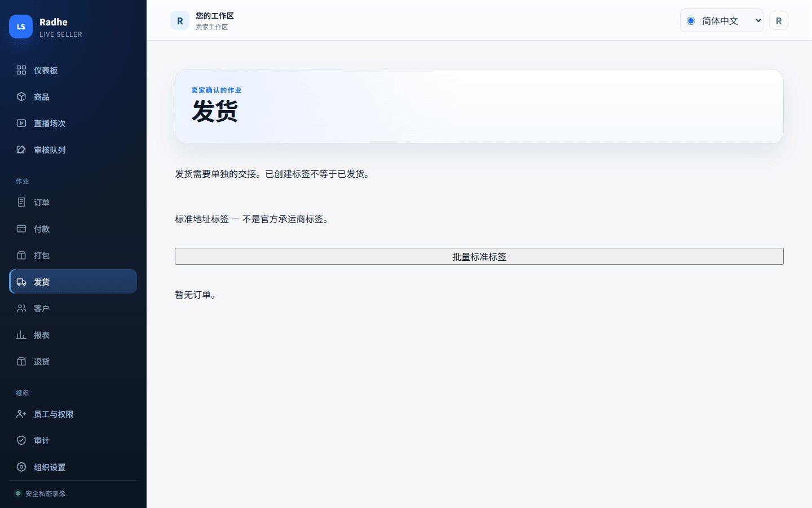Click the 您的工作区 workspace title
Image resolution: width=812 pixels, height=508 pixels.
(x=215, y=16)
